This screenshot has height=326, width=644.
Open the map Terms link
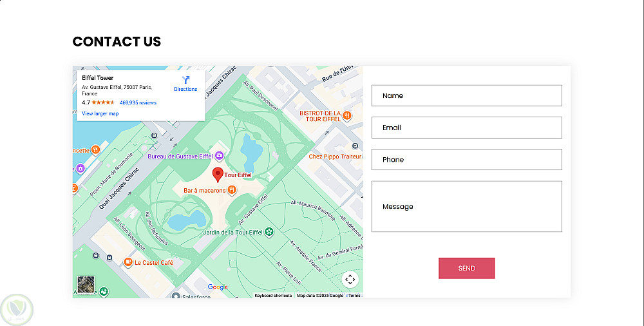coord(354,295)
